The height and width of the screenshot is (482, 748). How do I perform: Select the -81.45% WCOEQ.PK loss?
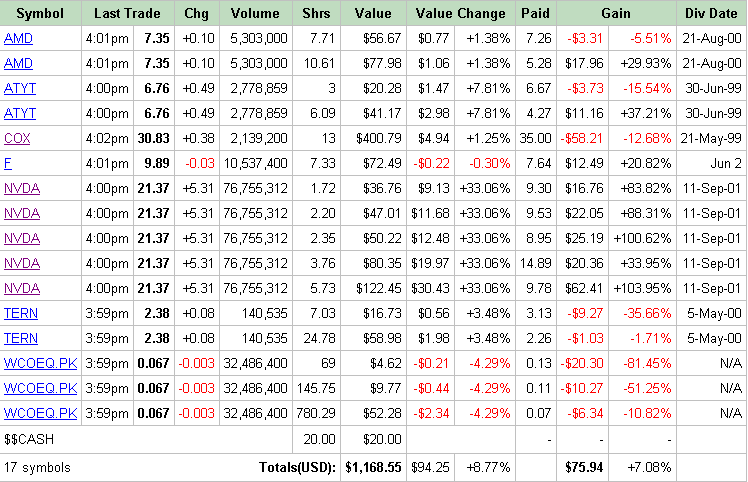coord(647,364)
